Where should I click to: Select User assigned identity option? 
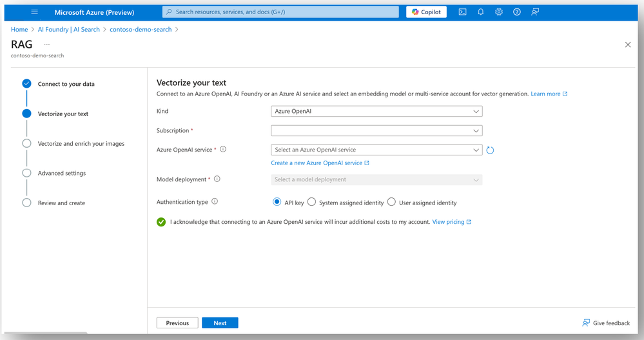pyautogui.click(x=391, y=202)
